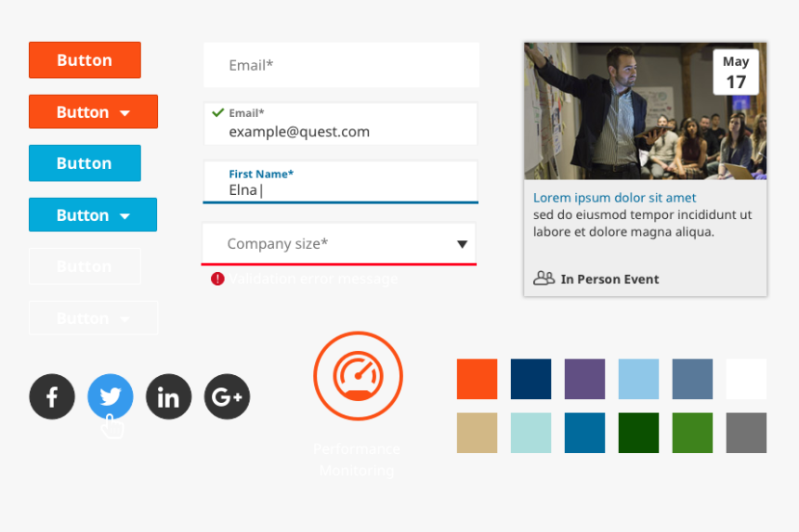Viewport: 799px width, 532px height.
Task: Click the blue Twitter icon
Action: point(111,397)
